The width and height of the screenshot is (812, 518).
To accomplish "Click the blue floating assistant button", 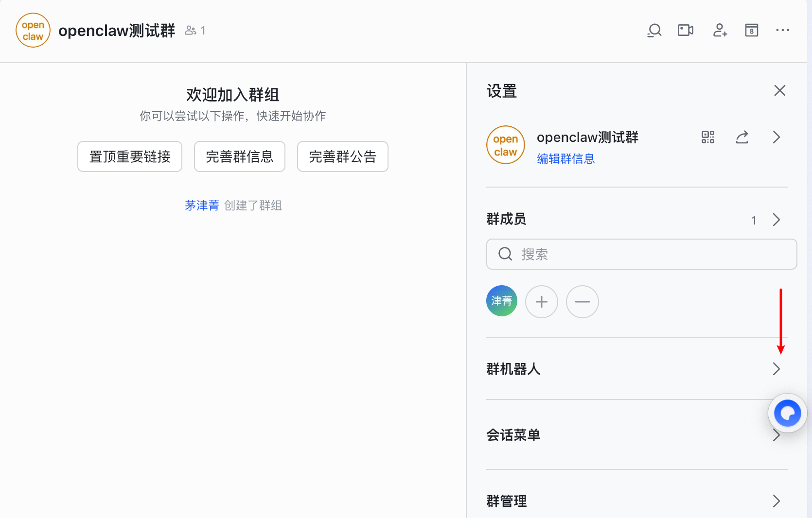I will click(x=788, y=413).
